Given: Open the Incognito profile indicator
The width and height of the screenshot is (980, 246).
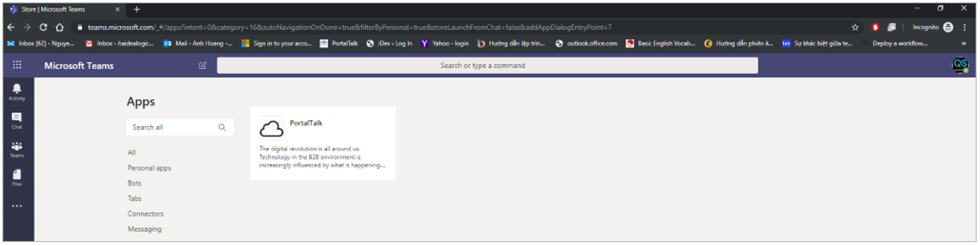Looking at the screenshot, I should pos(932,27).
